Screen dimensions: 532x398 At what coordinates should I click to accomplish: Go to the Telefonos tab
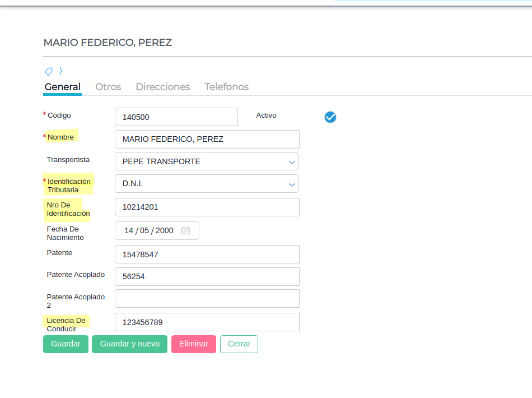point(226,87)
